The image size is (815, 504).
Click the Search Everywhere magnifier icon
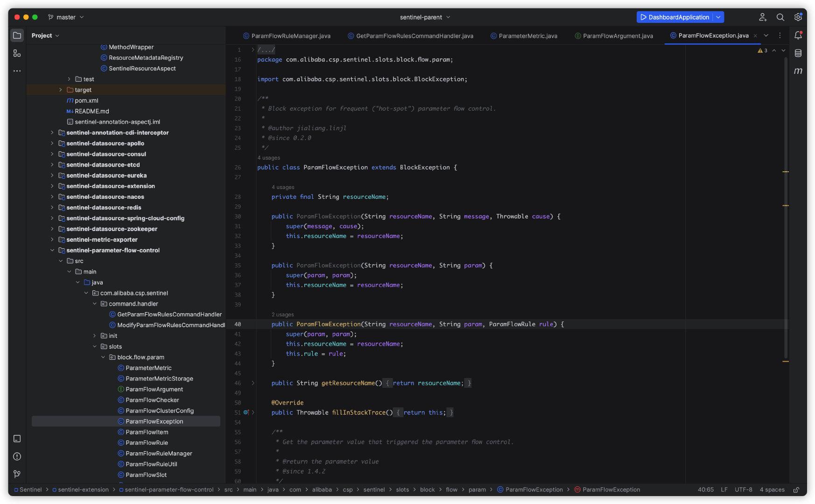[x=780, y=17]
